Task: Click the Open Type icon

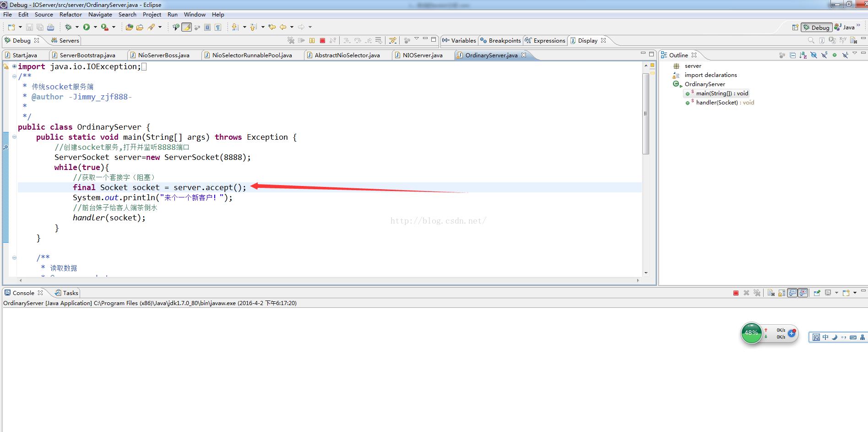Action: point(129,27)
